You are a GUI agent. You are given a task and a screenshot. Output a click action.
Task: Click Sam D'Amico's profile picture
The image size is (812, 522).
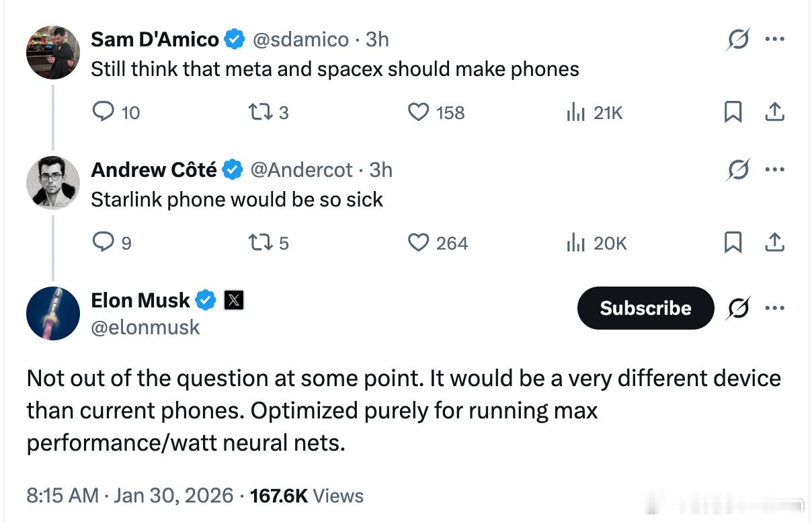pyautogui.click(x=53, y=52)
